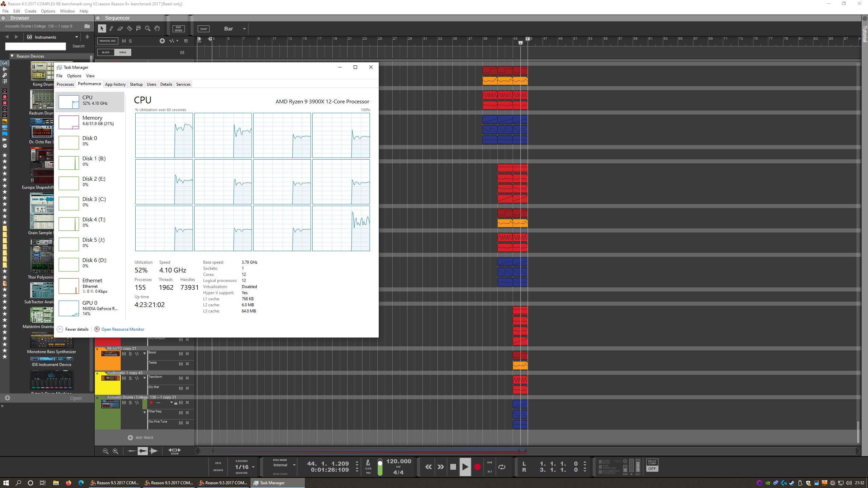
Task: Open track parameter automation dropdown in header
Action: coord(174,41)
